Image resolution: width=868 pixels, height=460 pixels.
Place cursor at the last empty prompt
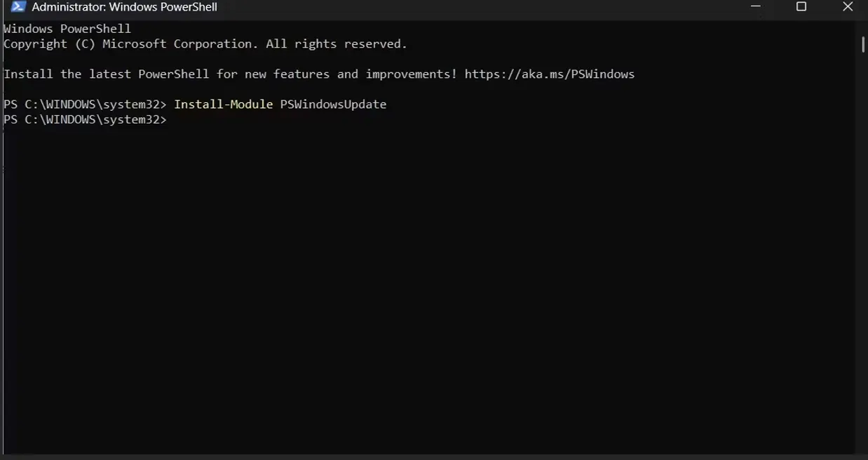[x=175, y=120]
